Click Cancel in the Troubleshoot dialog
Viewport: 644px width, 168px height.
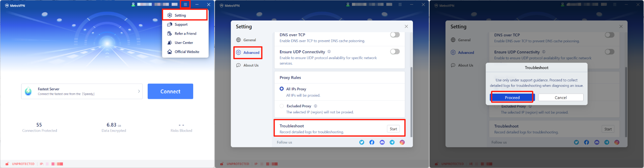pyautogui.click(x=561, y=97)
